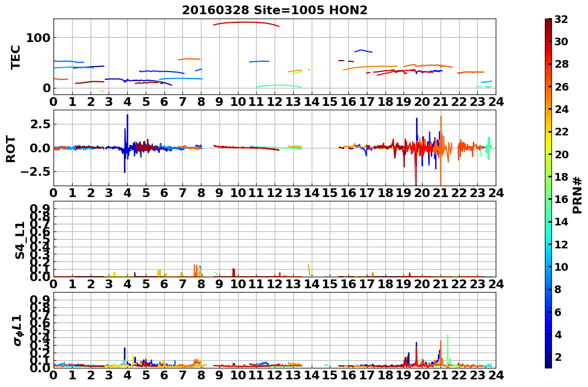The height and width of the screenshot is (387, 588).
Task: Click hour "12" below the TEC panel
Action: pos(275,102)
